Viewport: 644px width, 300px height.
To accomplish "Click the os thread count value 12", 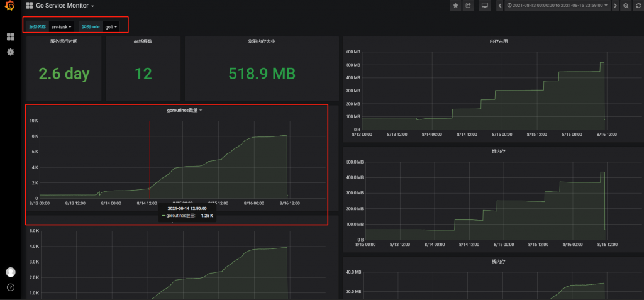I will [143, 74].
